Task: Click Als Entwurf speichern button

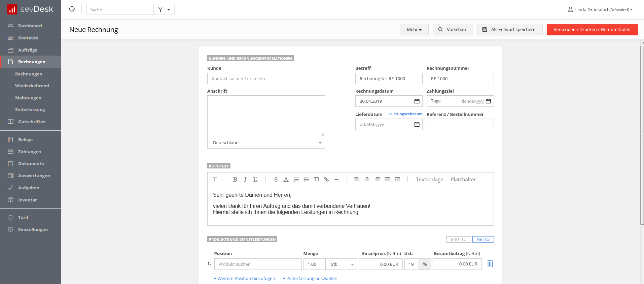Action: pyautogui.click(x=509, y=30)
